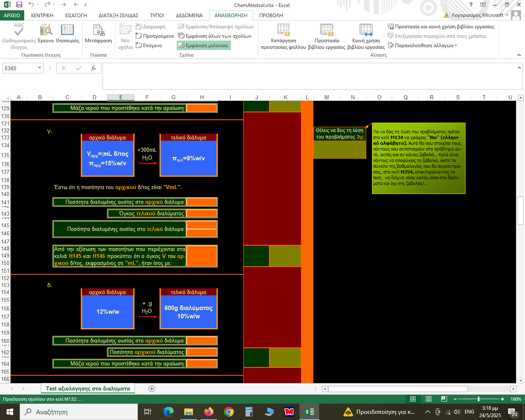The height and width of the screenshot is (420, 525).
Task: Open the Έρευνα research tool
Action: 46,31
